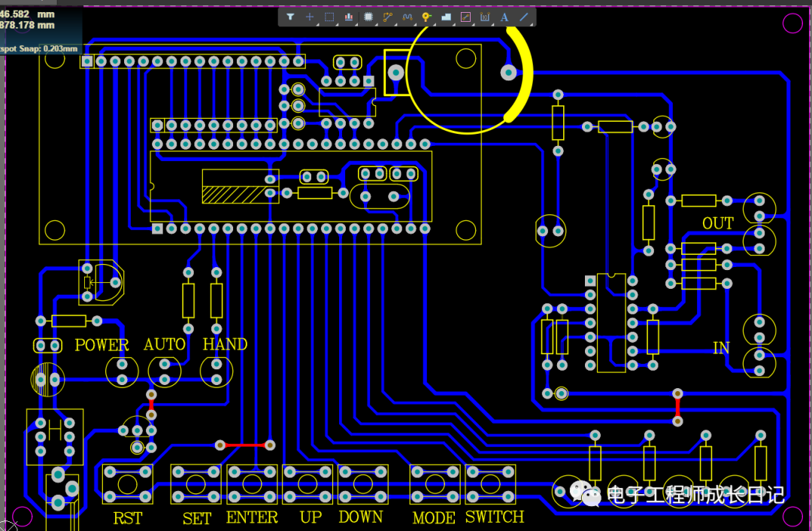Select the MODE silkscreen text

(434, 517)
